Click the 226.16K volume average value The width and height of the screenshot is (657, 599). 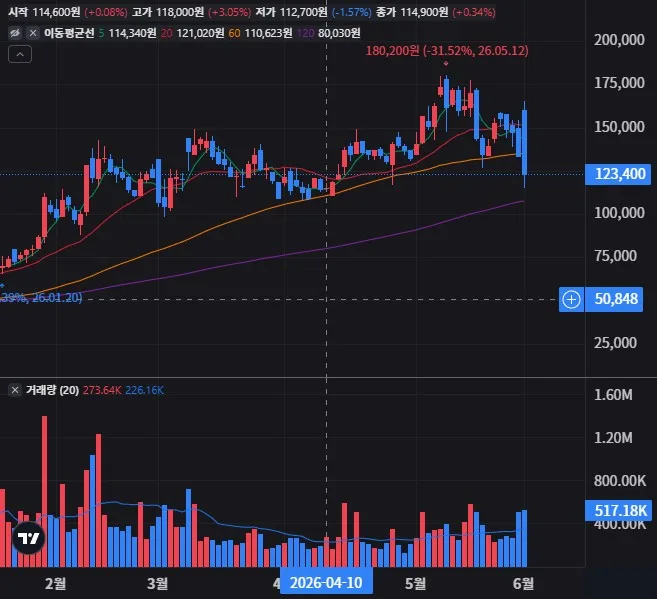(145, 390)
